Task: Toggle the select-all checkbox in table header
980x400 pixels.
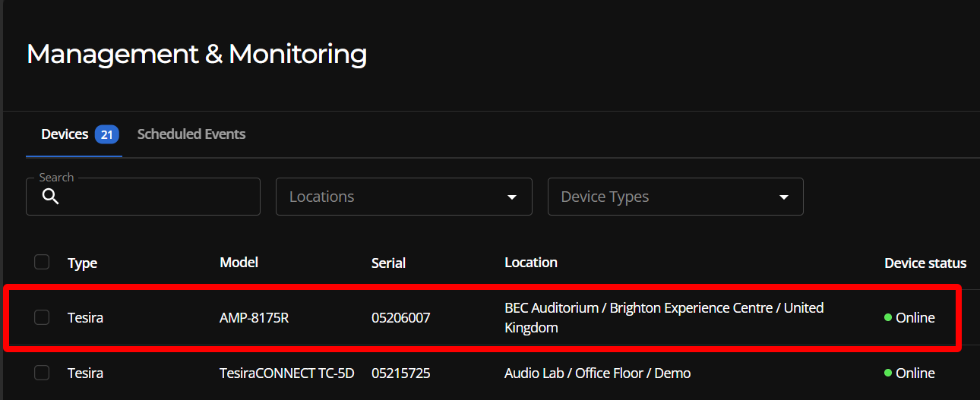Action: point(42,262)
